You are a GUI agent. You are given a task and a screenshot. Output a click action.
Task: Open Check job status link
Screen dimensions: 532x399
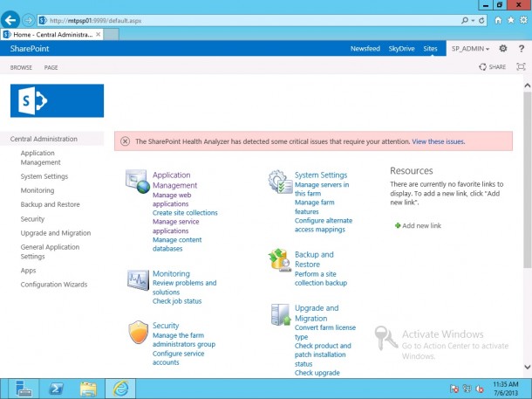(177, 301)
